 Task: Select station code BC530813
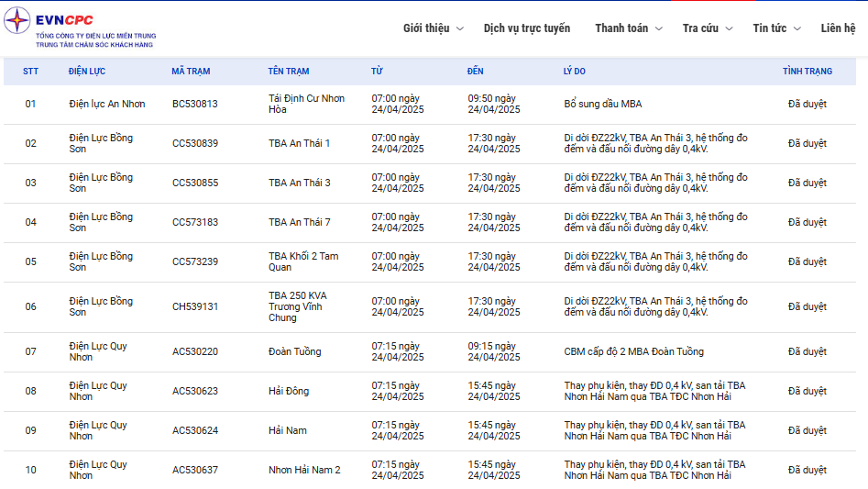pos(194,105)
